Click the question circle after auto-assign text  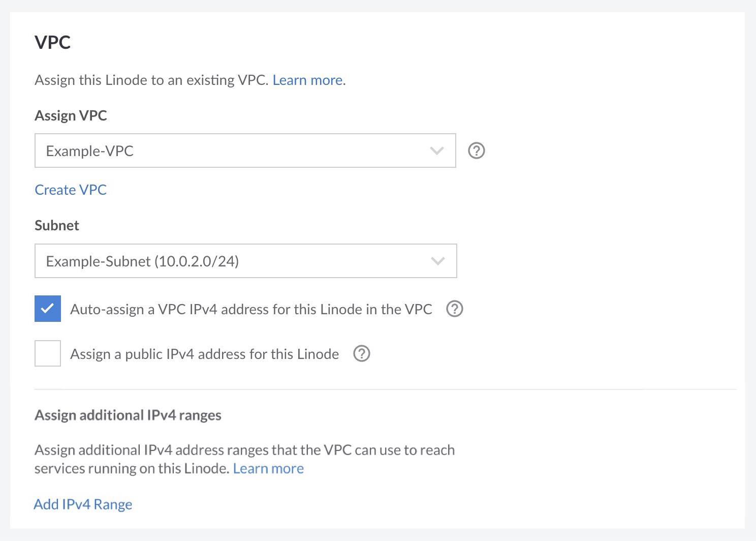pyautogui.click(x=455, y=309)
